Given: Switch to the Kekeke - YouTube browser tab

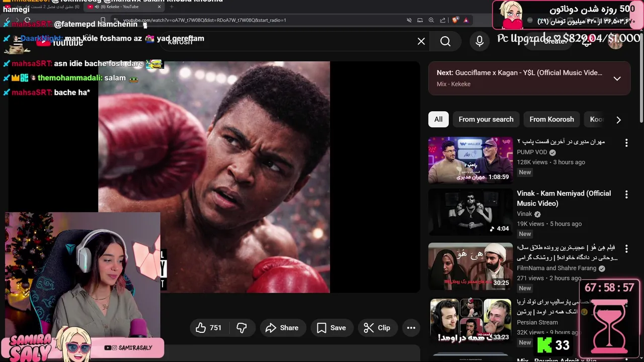Looking at the screenshot, I should pyautogui.click(x=123, y=7).
